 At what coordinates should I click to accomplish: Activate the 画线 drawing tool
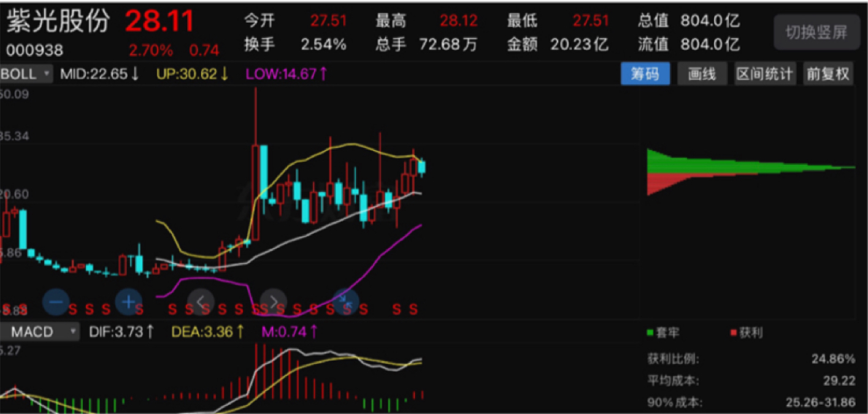click(702, 74)
